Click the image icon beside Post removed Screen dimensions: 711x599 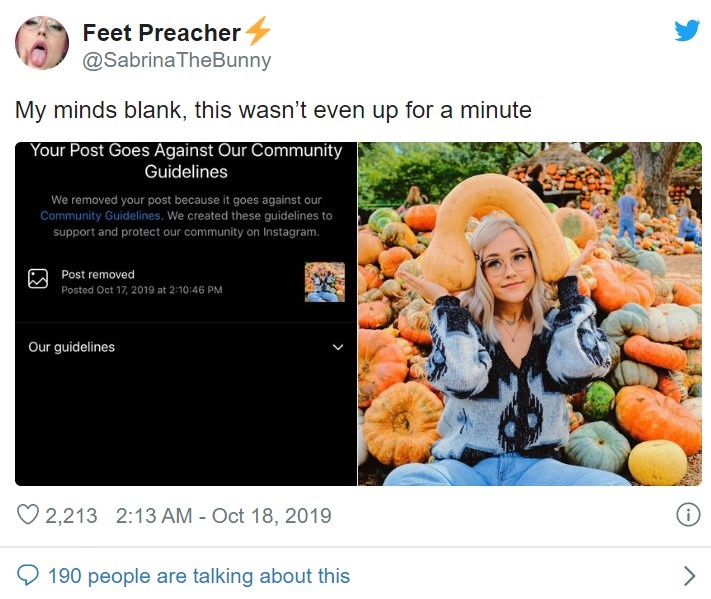click(38, 279)
